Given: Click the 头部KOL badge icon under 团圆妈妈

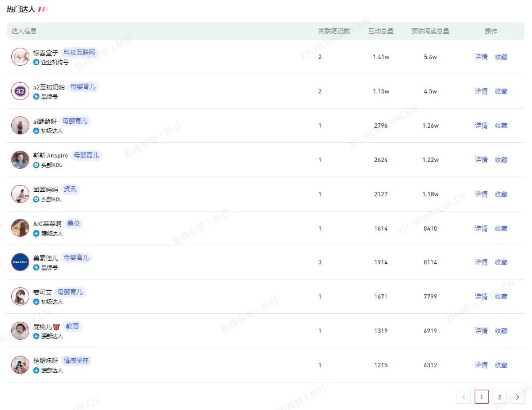Looking at the screenshot, I should (x=37, y=200).
